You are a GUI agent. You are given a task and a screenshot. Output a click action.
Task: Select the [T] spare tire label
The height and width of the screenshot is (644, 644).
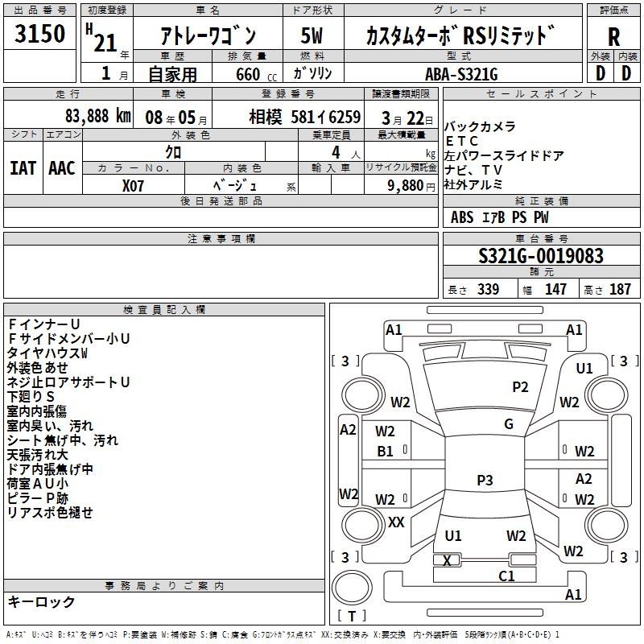tap(352, 616)
